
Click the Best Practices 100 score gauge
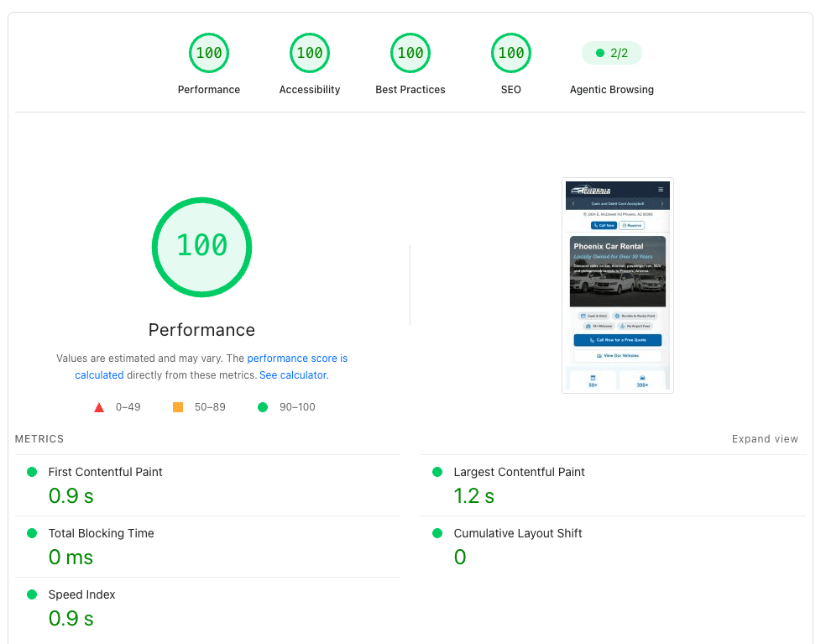410,53
